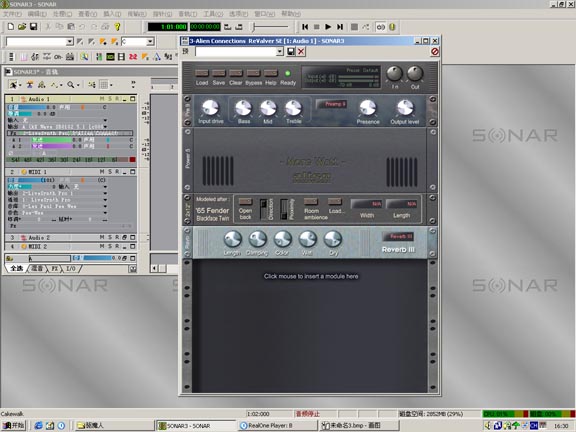Click Clear button in ReValver rack header
This screenshot has height=432, width=576.
235,73
